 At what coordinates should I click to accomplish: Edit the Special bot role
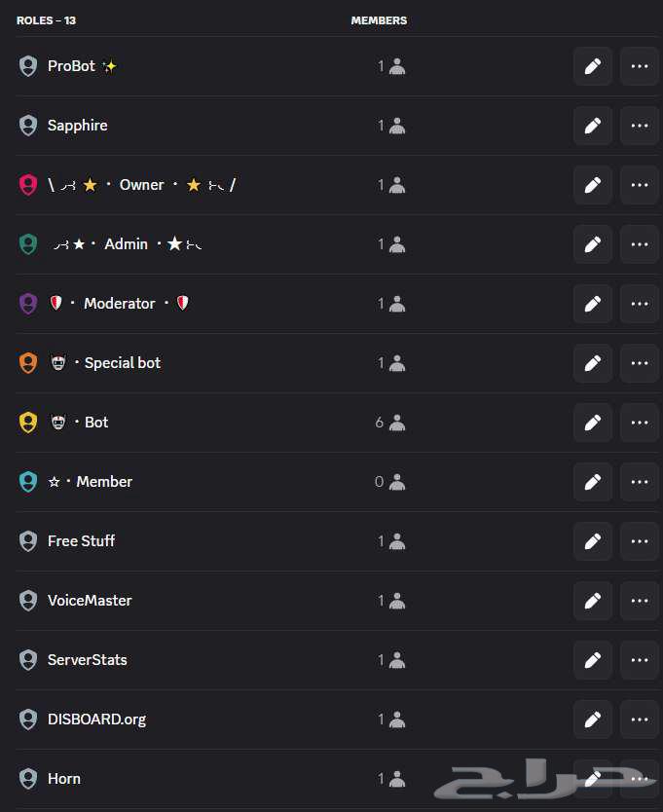click(592, 363)
